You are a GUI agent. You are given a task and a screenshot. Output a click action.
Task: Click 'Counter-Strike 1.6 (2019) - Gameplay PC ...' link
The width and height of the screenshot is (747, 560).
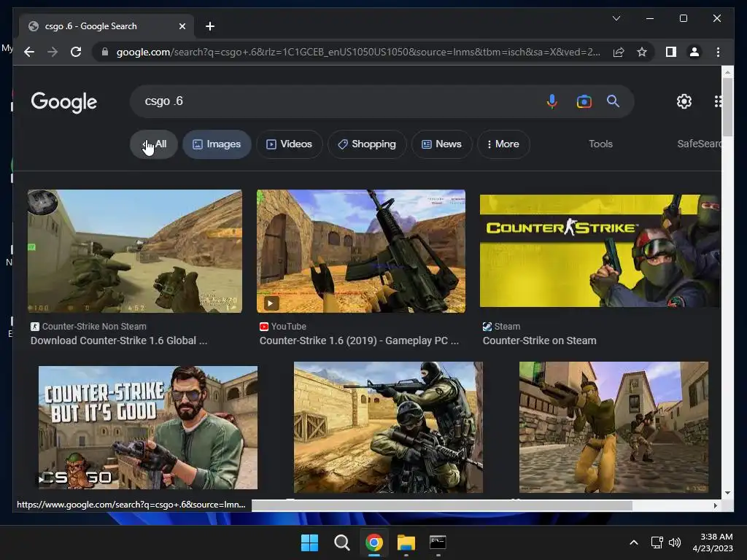click(359, 341)
